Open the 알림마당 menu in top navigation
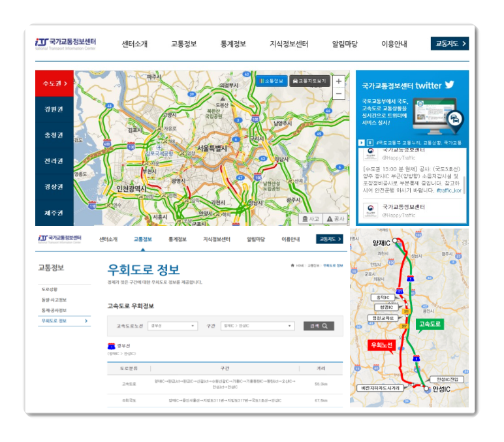 (345, 44)
